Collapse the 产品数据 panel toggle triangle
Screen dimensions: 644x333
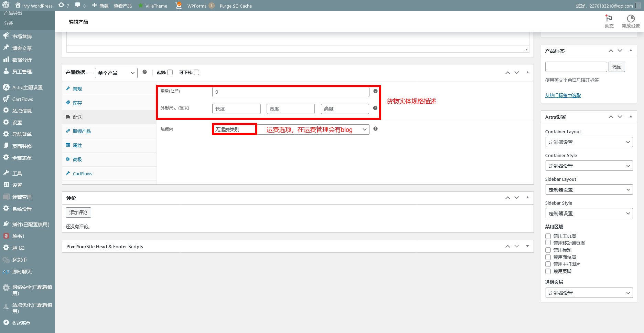(x=527, y=72)
